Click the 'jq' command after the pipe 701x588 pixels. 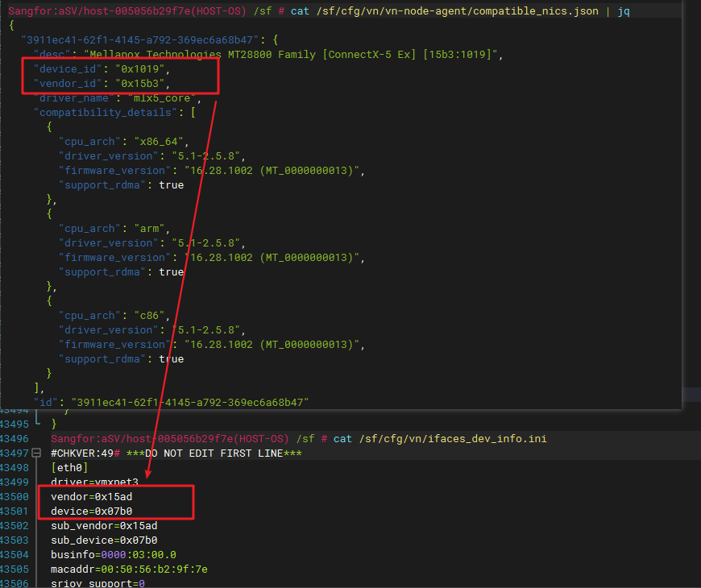pyautogui.click(x=624, y=11)
